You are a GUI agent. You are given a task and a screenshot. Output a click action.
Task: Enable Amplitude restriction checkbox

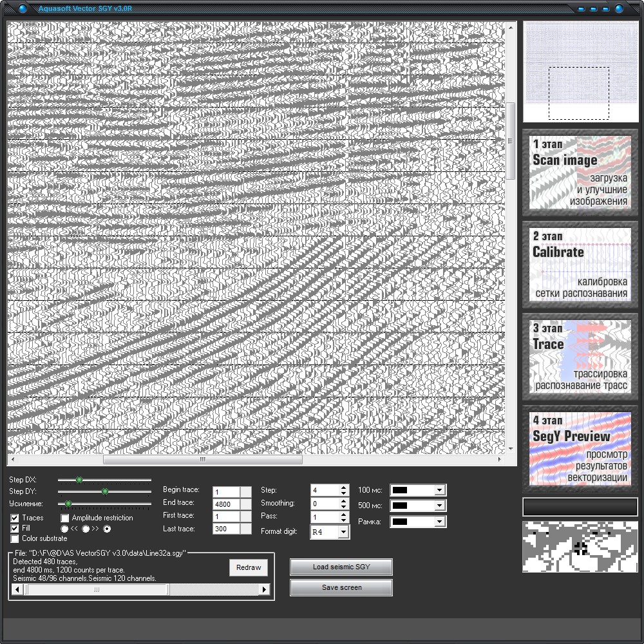[64, 518]
